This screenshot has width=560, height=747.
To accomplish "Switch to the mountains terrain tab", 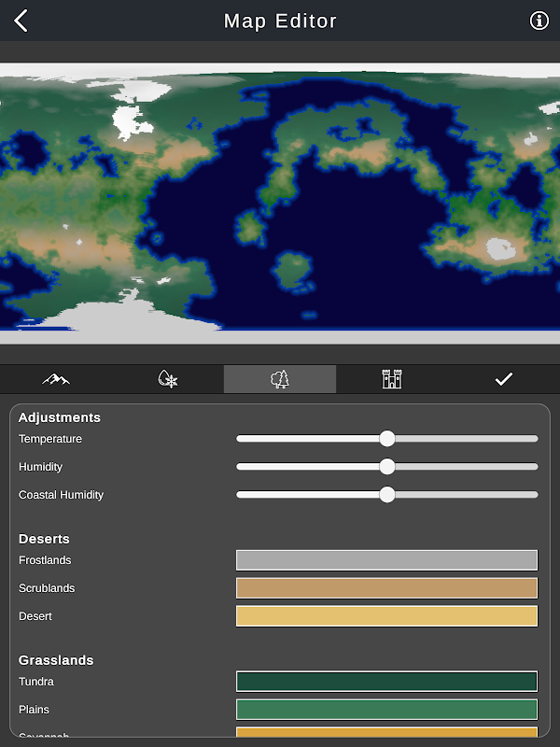I will click(56, 379).
